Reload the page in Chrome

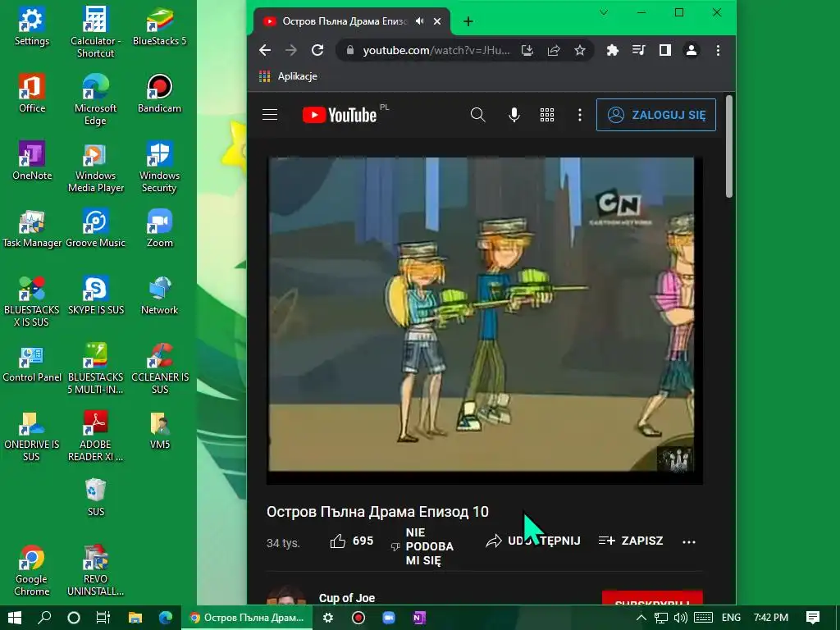[x=317, y=50]
